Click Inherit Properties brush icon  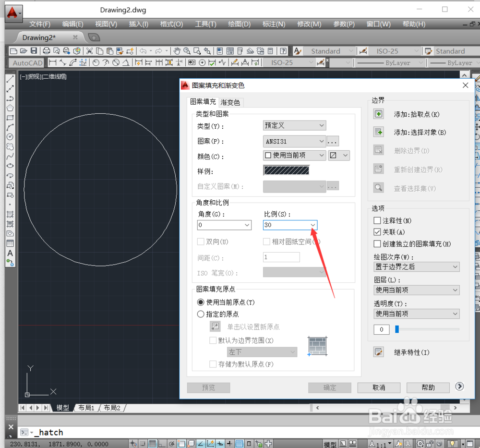379,352
